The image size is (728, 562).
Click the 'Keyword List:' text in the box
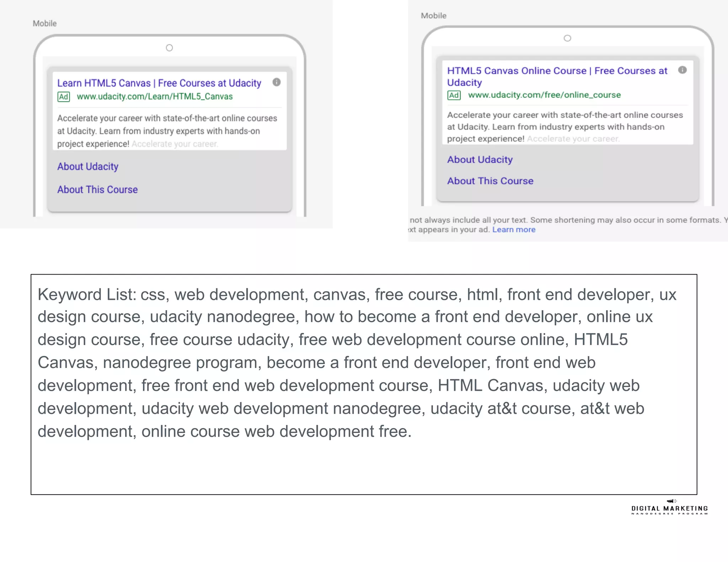(87, 295)
